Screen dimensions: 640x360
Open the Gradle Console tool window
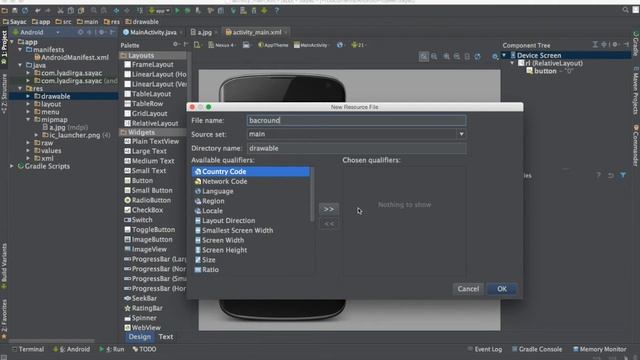[x=537, y=349]
